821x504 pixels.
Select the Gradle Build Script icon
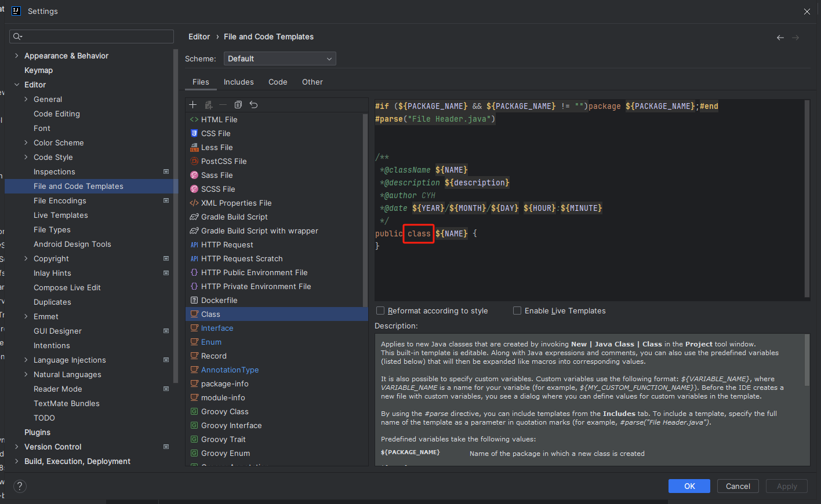(194, 217)
